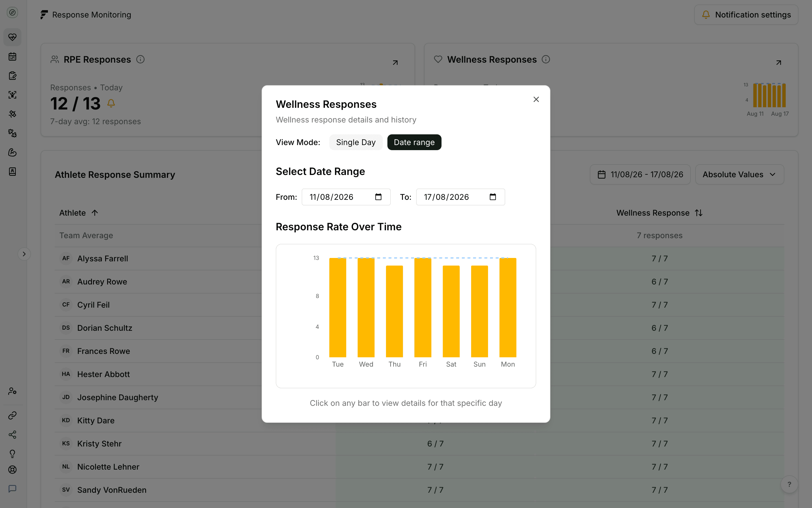812x508 pixels.
Task: Click the Mon bar in the chart
Action: click(x=508, y=307)
